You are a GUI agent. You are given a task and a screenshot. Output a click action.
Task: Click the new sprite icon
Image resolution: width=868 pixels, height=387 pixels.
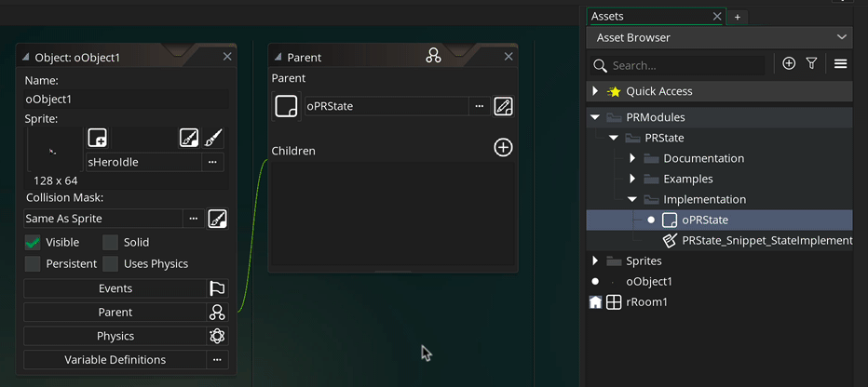(x=98, y=139)
